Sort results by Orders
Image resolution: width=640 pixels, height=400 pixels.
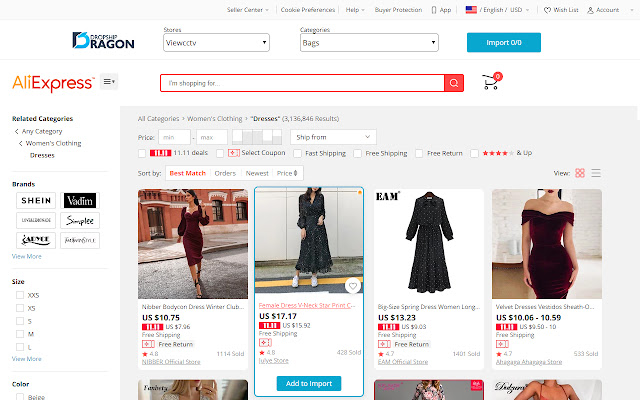pos(225,173)
